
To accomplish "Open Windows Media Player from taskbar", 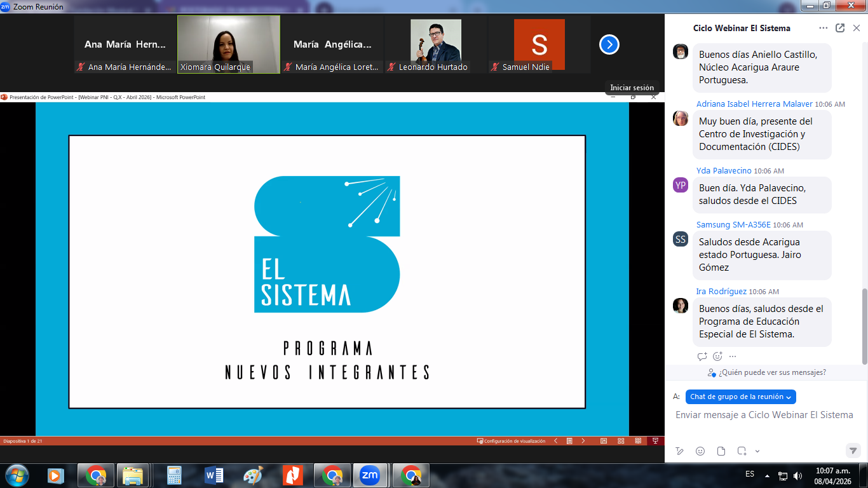I will (55, 475).
